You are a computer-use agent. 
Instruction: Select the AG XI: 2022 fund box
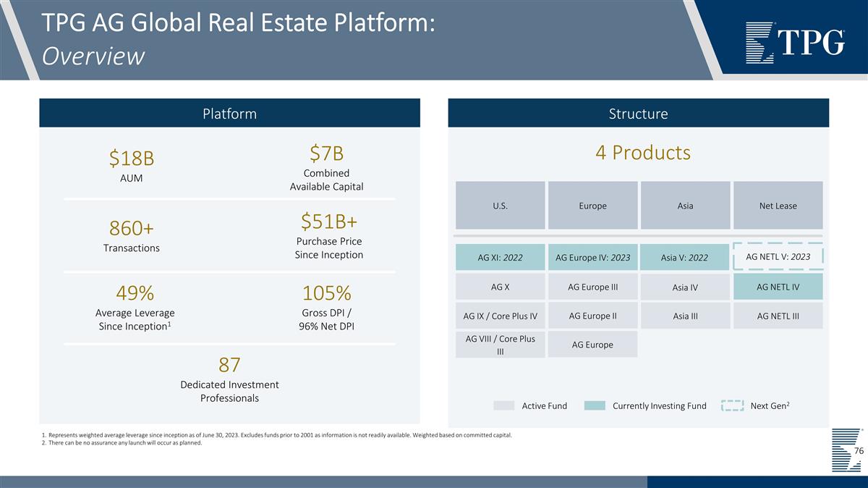[500, 258]
